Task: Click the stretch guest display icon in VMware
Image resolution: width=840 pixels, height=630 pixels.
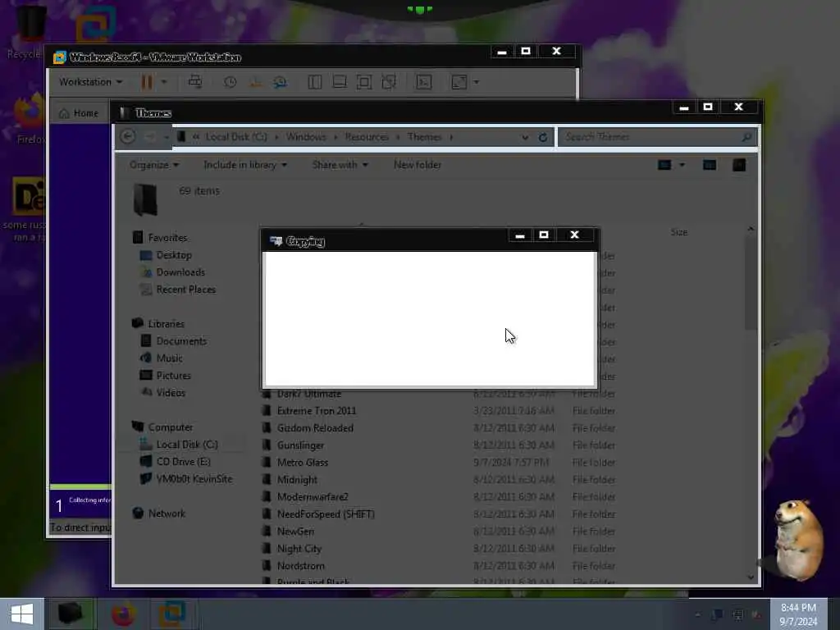Action: tap(459, 82)
